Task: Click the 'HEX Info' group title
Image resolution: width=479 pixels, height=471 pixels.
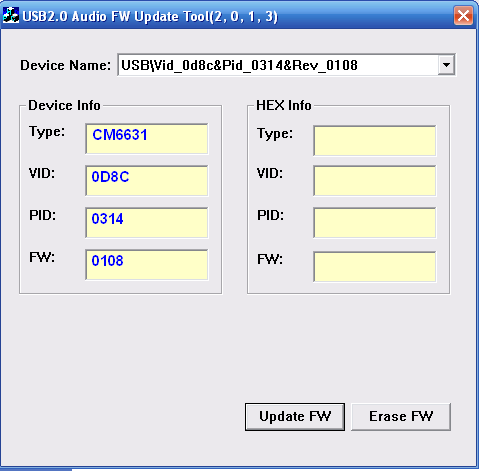Action: tap(284, 105)
